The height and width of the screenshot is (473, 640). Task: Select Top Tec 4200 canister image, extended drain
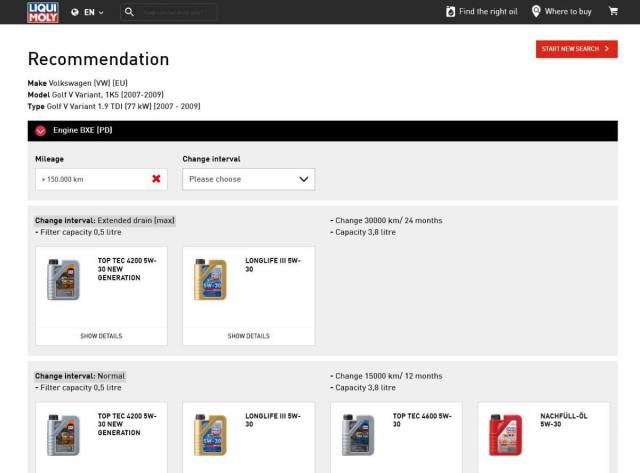click(63, 279)
